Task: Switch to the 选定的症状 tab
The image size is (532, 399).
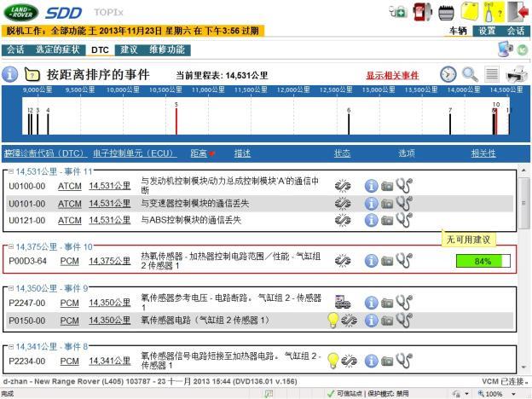Action: tap(58, 49)
